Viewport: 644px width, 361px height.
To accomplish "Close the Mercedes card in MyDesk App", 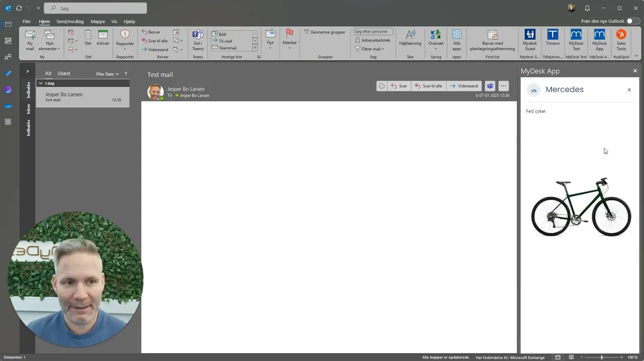I will (629, 89).
